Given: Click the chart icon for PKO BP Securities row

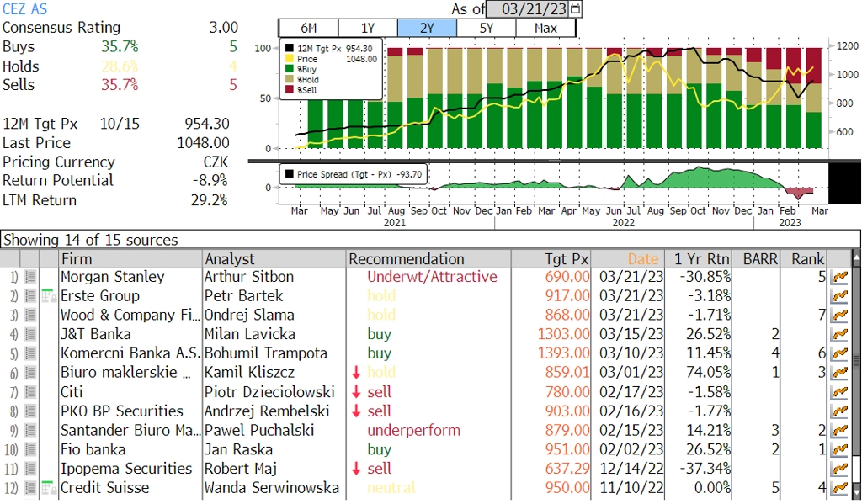Looking at the screenshot, I should coord(839,411).
